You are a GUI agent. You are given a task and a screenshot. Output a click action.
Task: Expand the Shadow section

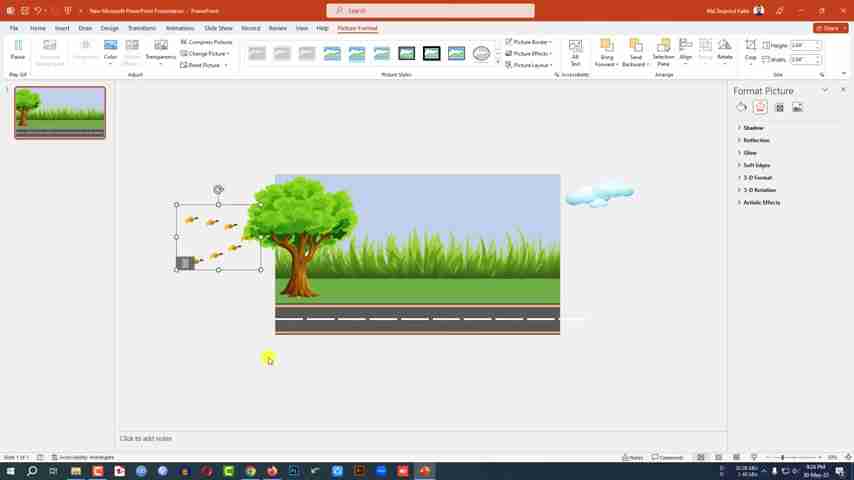pyautogui.click(x=753, y=127)
